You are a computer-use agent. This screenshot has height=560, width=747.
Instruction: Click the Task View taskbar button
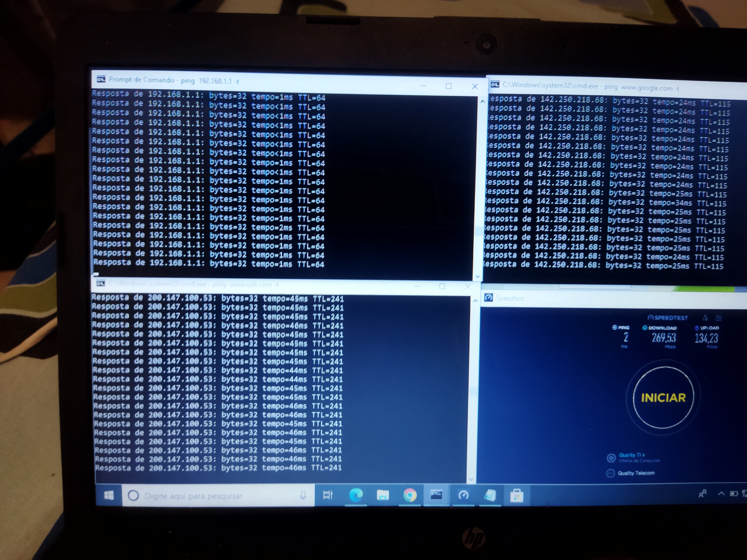pyautogui.click(x=328, y=495)
